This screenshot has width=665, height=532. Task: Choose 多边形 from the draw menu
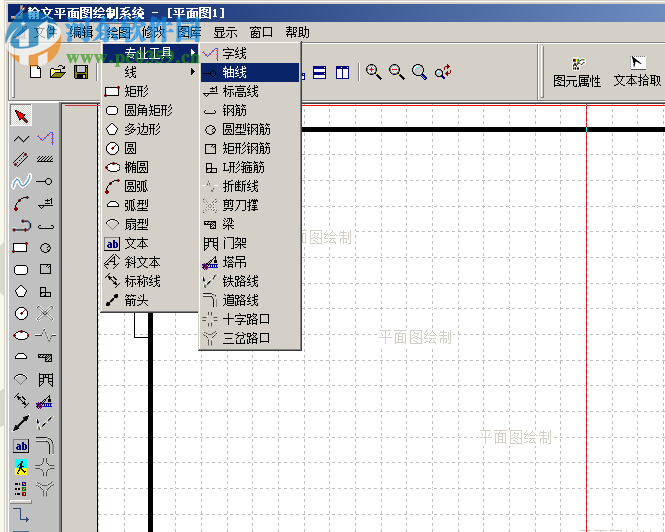coord(151,129)
